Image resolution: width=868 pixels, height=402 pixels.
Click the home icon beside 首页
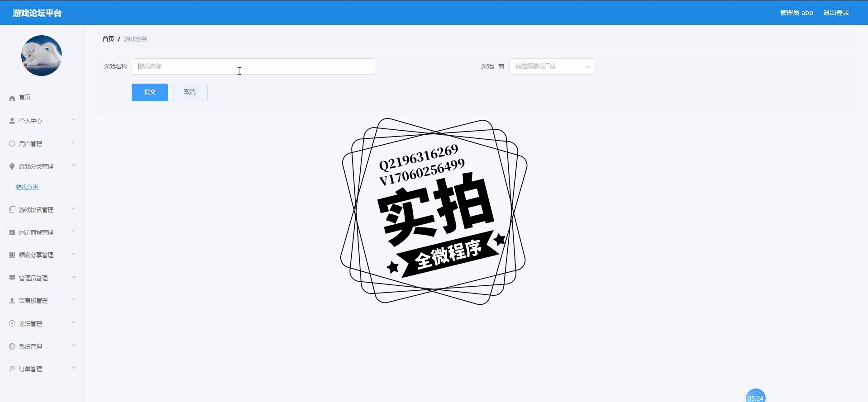[x=12, y=98]
